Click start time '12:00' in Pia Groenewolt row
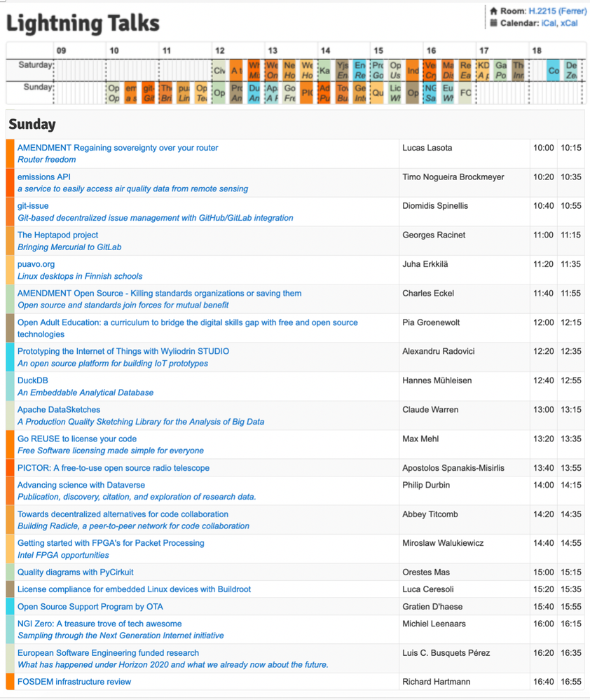Viewport: 590px width, 700px height. tap(544, 322)
